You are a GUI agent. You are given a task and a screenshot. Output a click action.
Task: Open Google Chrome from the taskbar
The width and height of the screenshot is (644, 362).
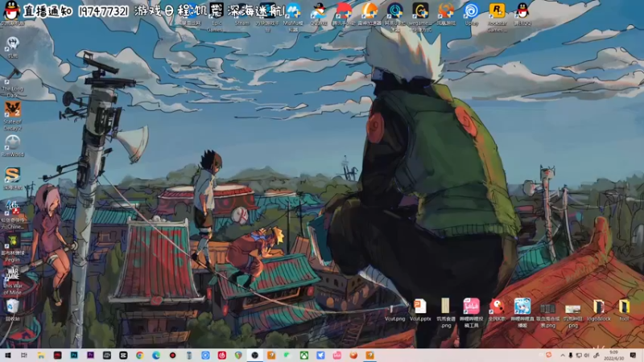[x=139, y=356]
